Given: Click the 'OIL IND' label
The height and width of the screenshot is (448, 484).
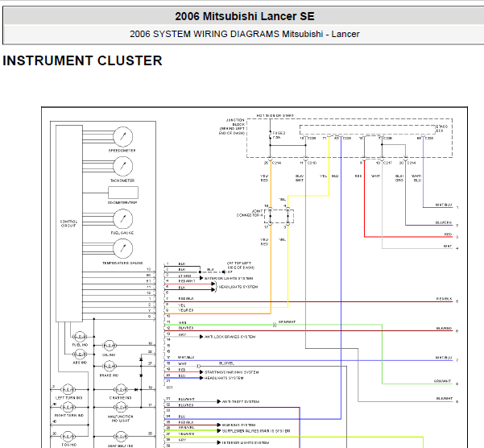Looking at the screenshot, I should (x=109, y=355).
